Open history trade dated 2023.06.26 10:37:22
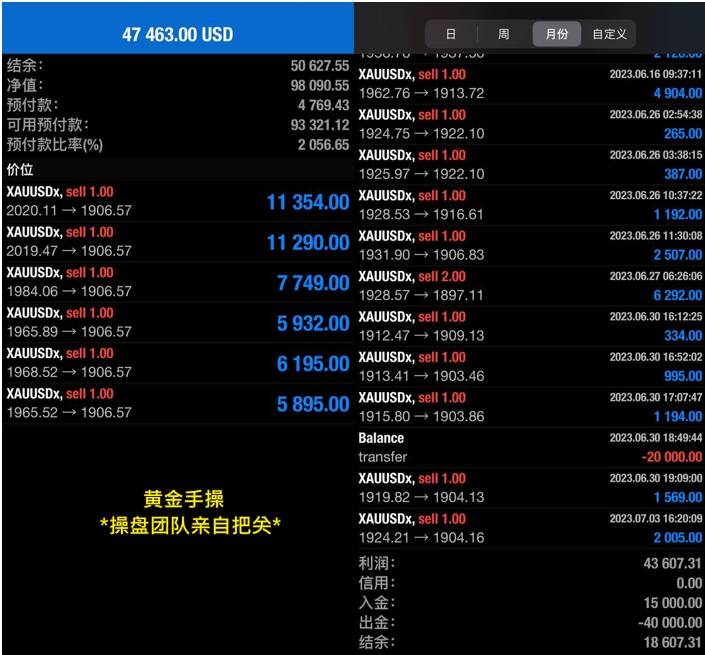 click(x=530, y=205)
